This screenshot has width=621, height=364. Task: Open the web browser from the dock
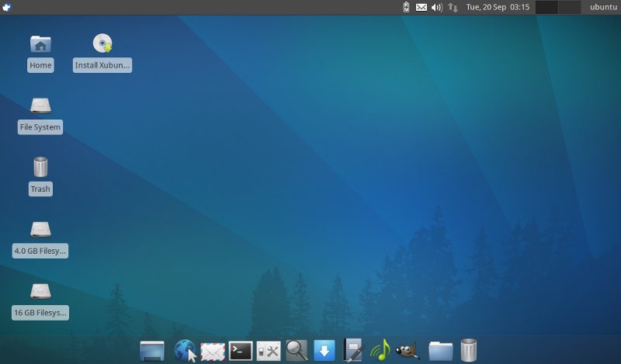click(184, 351)
